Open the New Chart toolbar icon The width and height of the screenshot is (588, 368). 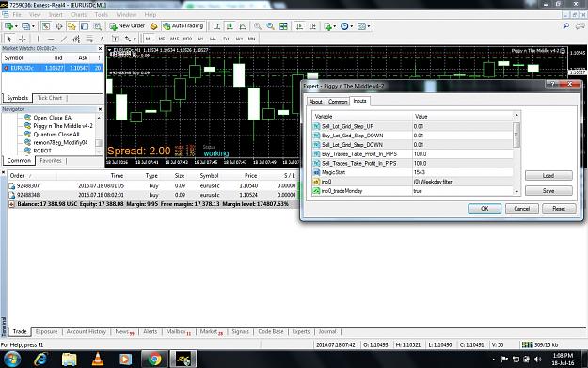[8, 26]
